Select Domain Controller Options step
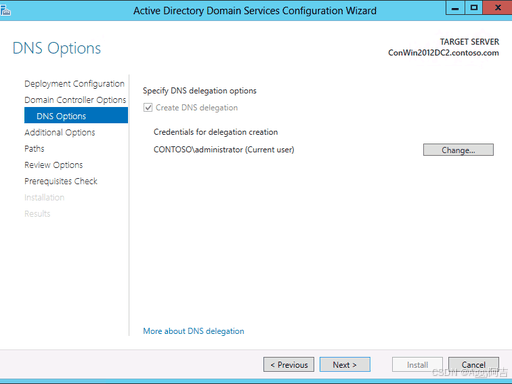Screen dimensions: 512x384 [x=75, y=100]
